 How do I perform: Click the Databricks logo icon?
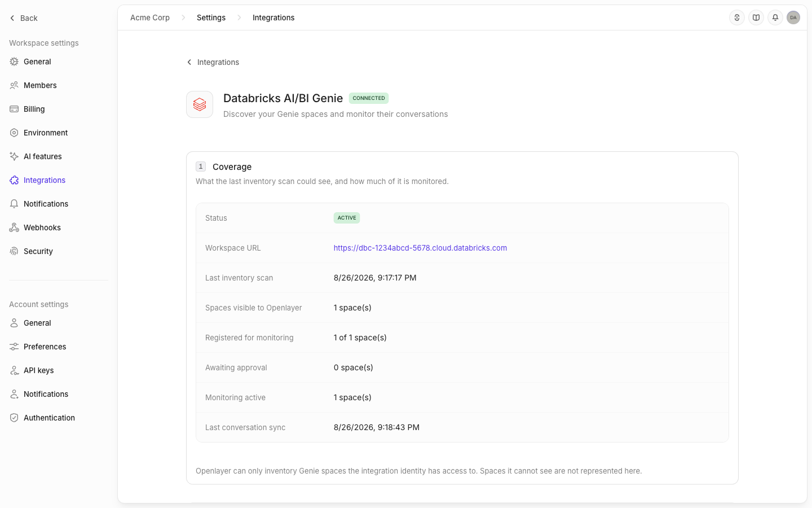[x=200, y=104]
